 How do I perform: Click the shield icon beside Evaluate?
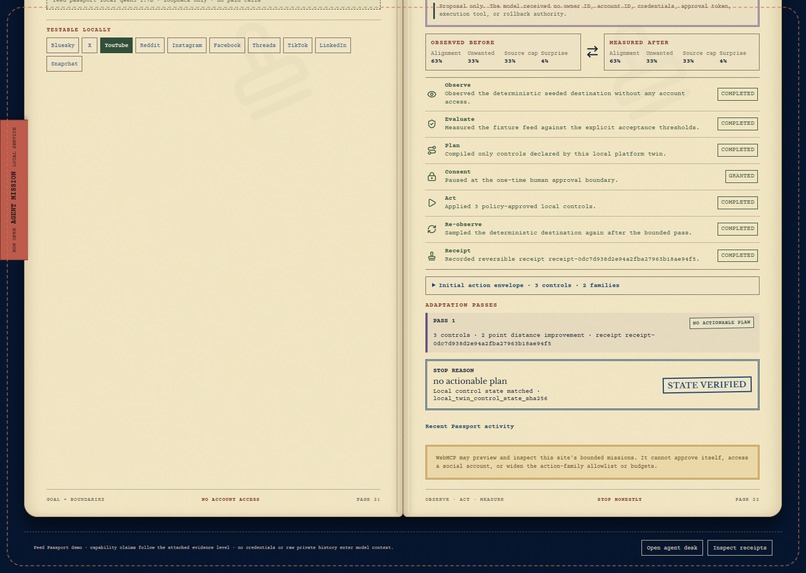pyautogui.click(x=432, y=124)
